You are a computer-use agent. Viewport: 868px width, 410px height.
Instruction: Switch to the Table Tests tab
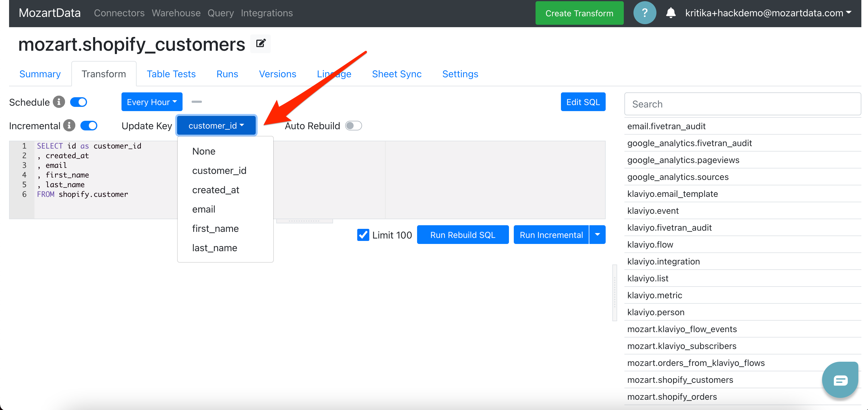click(171, 74)
